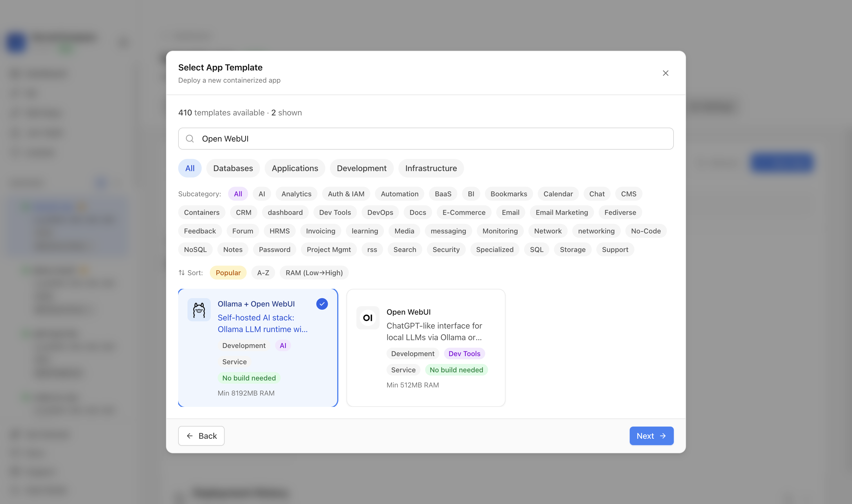Filter by Specialized subcategory
The width and height of the screenshot is (852, 504).
click(x=495, y=250)
